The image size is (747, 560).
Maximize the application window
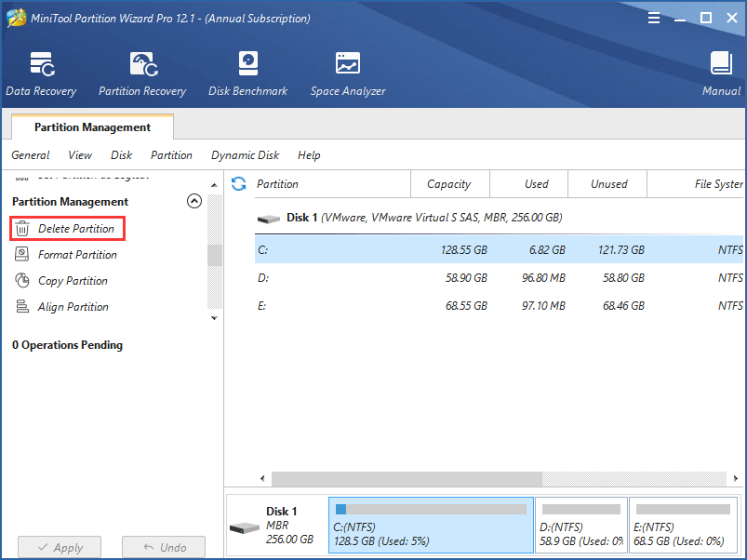[x=705, y=18]
